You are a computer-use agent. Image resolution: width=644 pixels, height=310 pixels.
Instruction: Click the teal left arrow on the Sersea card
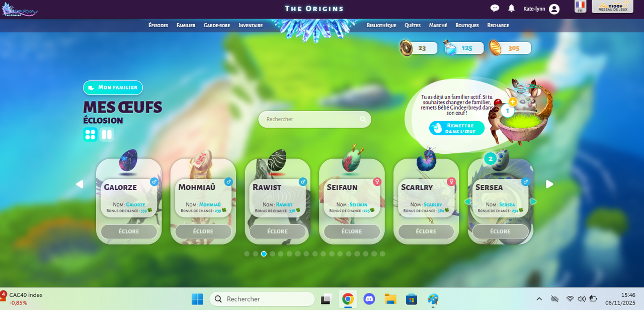[467, 201]
